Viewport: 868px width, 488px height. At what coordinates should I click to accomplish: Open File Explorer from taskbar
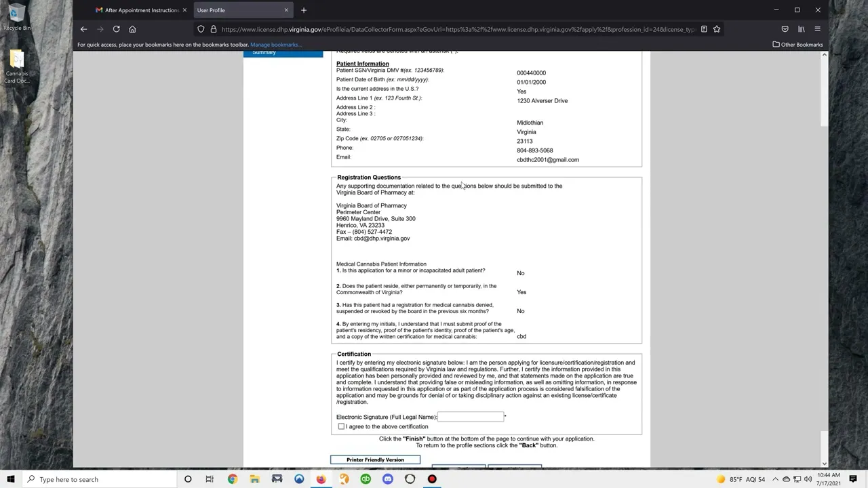254,479
